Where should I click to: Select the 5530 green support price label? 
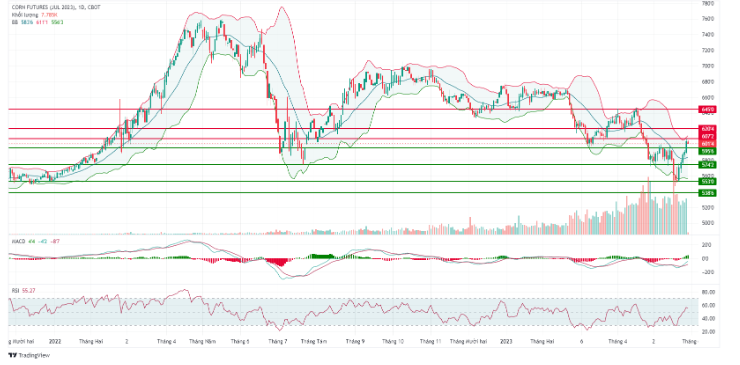point(707,181)
